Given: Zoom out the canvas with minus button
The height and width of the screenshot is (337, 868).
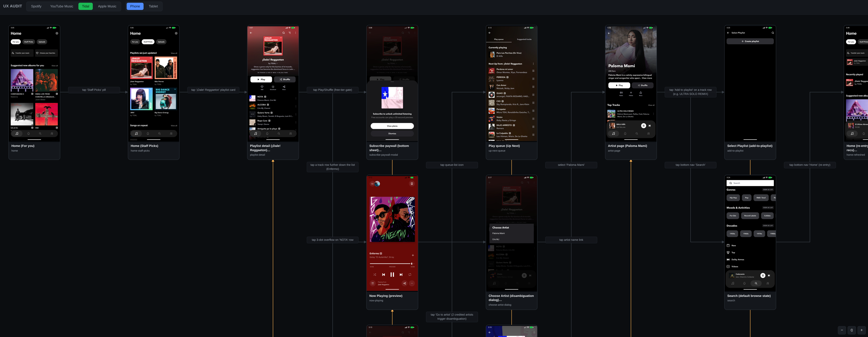Looking at the screenshot, I should (x=842, y=330).
